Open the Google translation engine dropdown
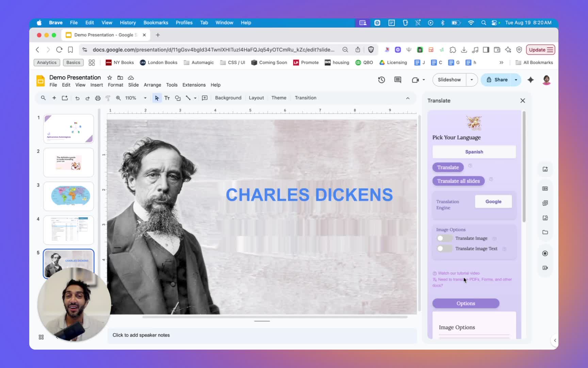588x368 pixels. click(x=493, y=202)
